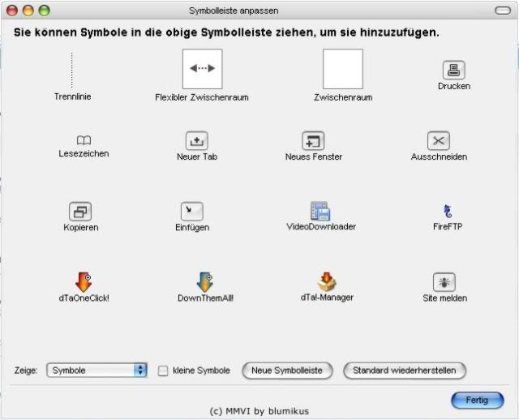519x420 pixels.
Task: Click the FireFTP seahorse icon
Action: pos(447,212)
